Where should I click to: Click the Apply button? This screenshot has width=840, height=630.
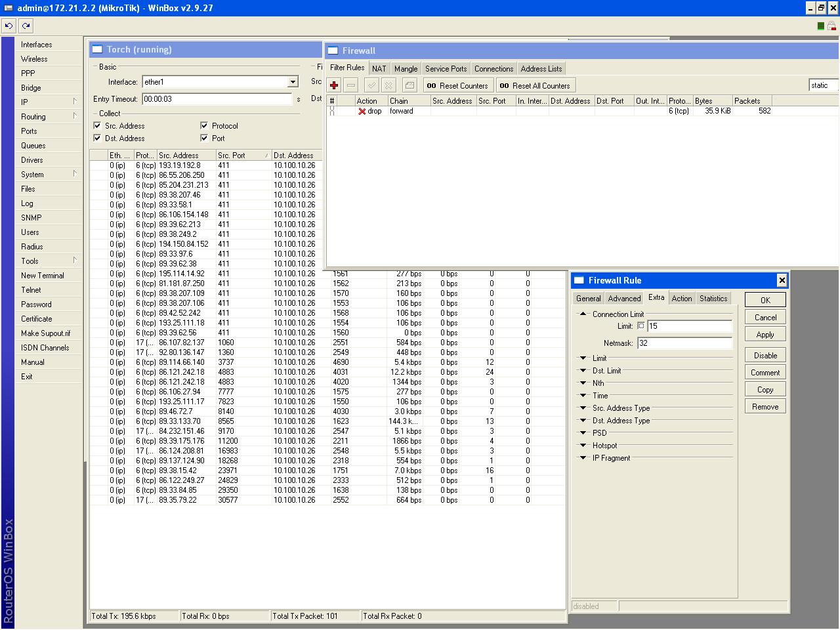[x=765, y=334]
